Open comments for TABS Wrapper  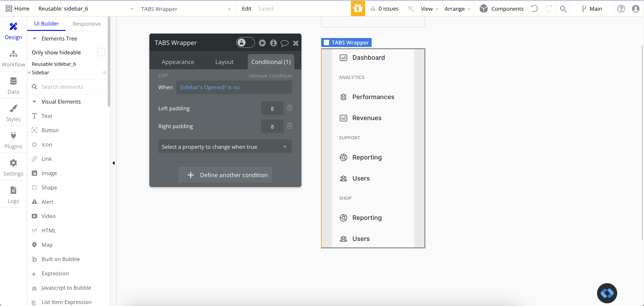coord(284,43)
